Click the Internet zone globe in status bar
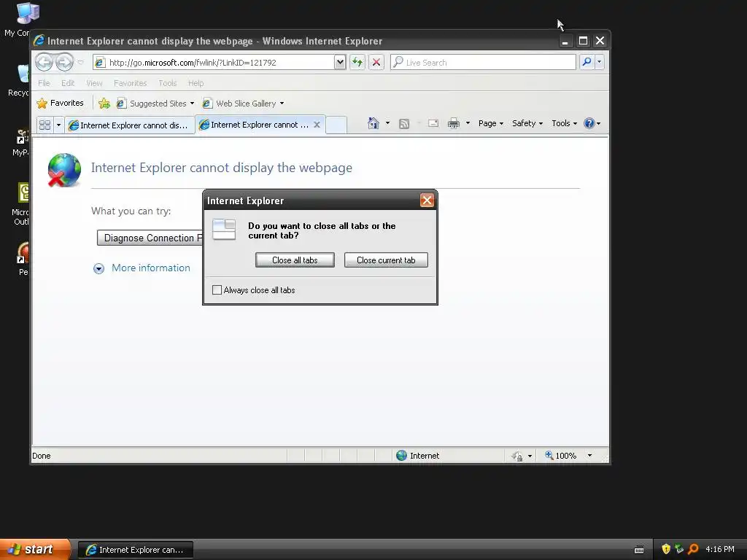The height and width of the screenshot is (560, 747). click(402, 455)
